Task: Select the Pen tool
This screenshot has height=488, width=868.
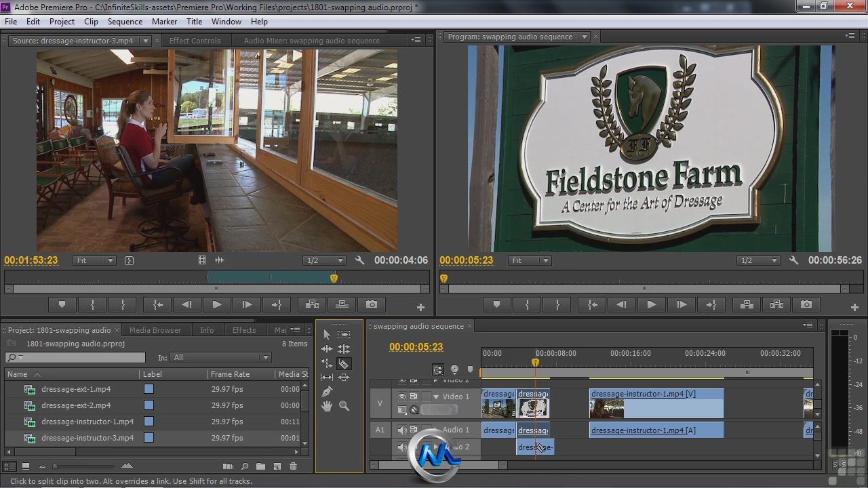Action: coord(326,392)
